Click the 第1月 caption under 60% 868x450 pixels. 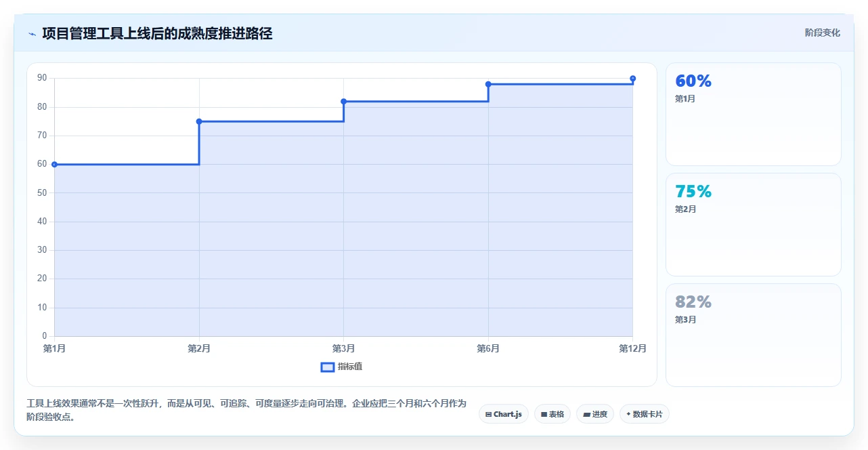(685, 99)
